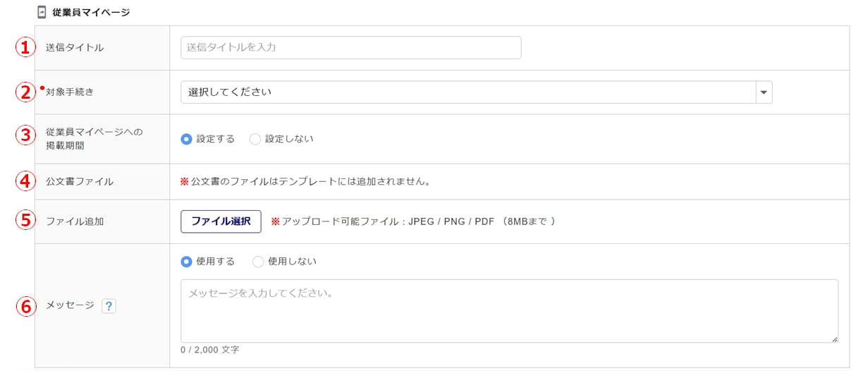Click the red circled number 4 marker

(x=25, y=181)
